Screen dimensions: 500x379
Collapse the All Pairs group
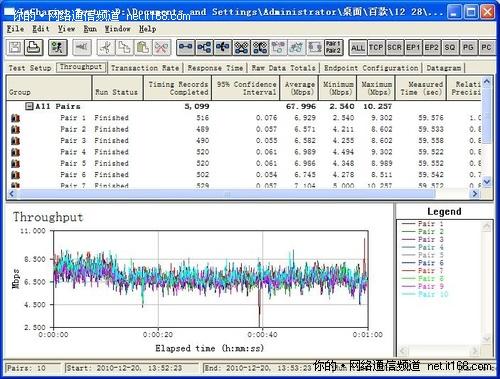[x=29, y=106]
